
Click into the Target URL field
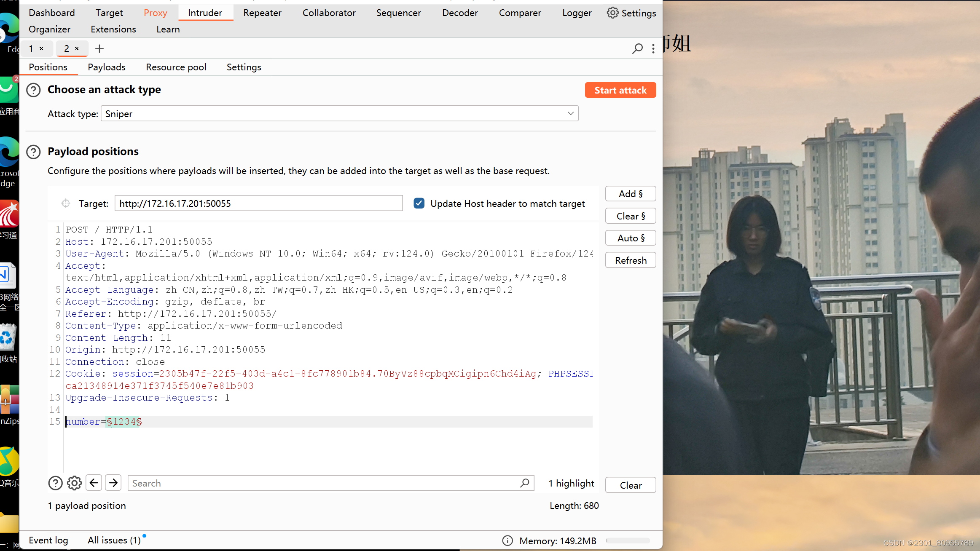(258, 203)
